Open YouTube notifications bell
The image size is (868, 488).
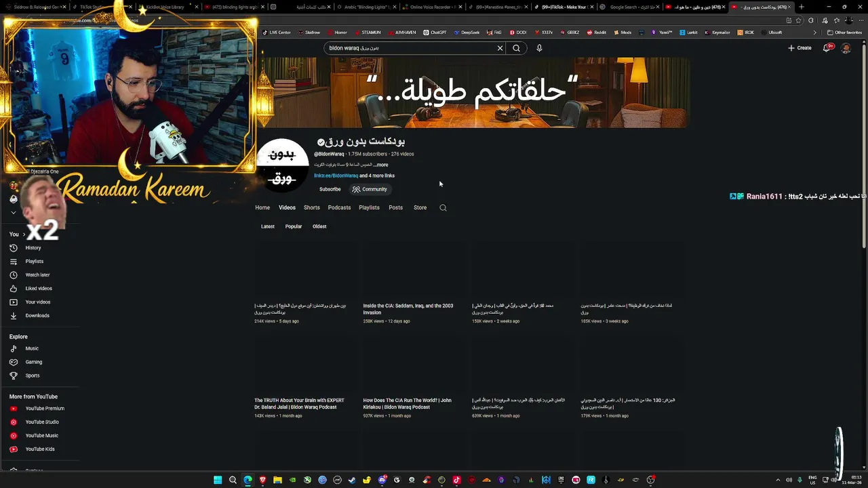[827, 47]
